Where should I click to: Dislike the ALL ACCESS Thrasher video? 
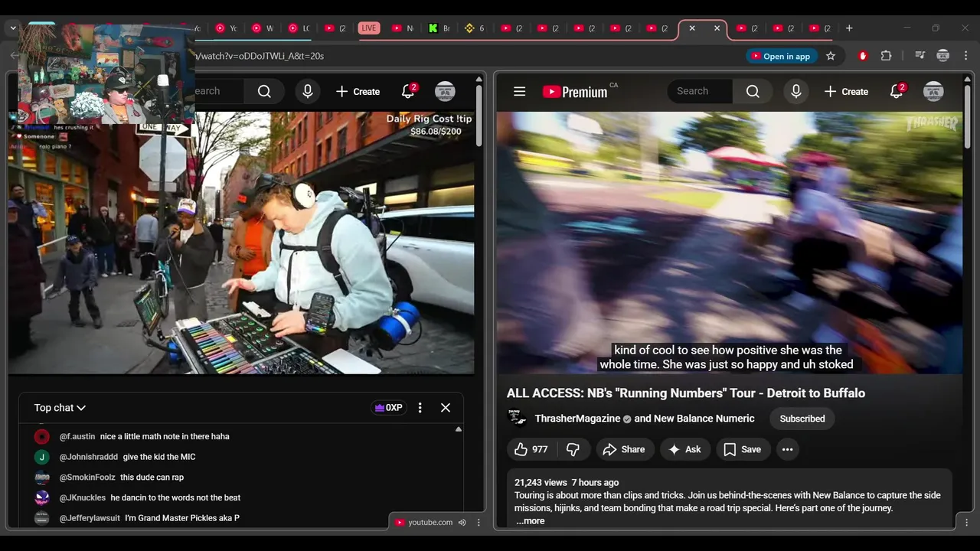[x=573, y=450]
